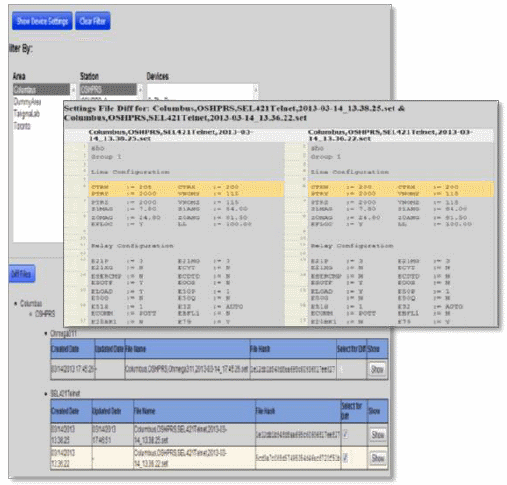The image size is (507, 485).
Task: Click inside the Devices list box
Action: tap(200, 92)
